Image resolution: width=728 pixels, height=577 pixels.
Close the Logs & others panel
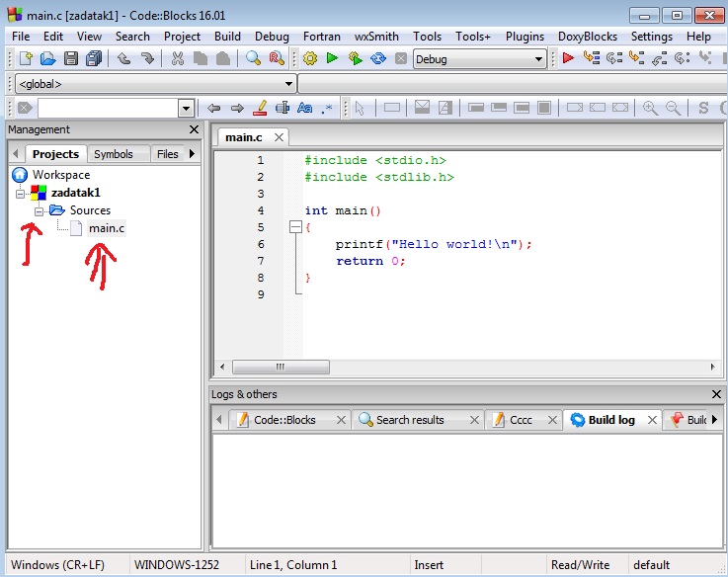tap(716, 394)
